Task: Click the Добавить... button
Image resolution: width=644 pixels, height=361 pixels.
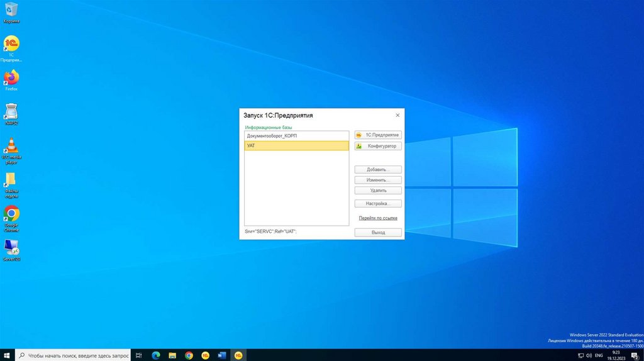Action: (378, 170)
